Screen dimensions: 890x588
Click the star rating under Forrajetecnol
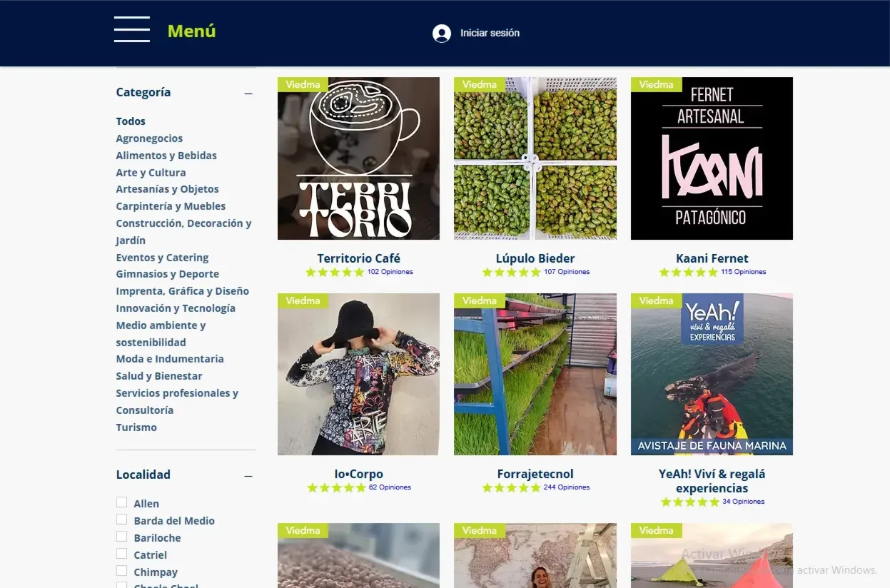point(512,488)
